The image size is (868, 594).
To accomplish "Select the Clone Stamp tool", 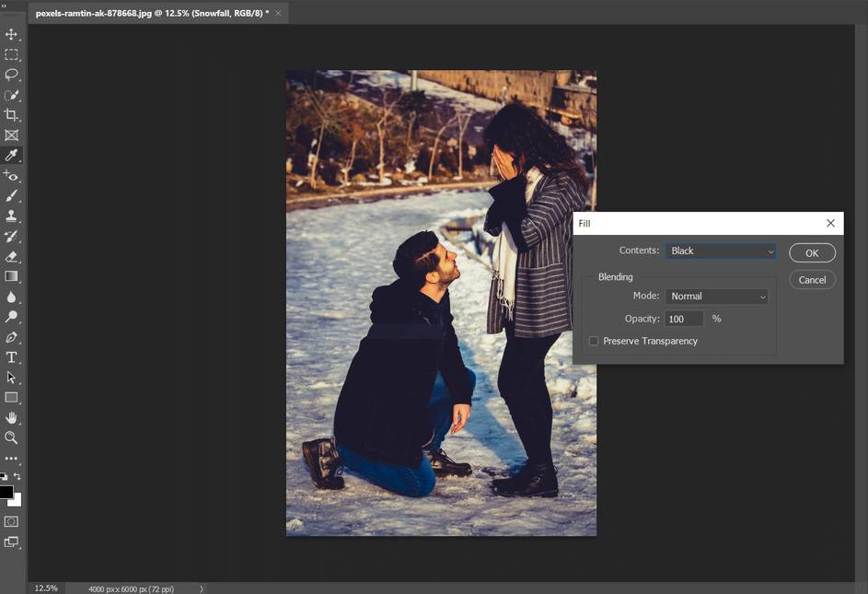I will click(x=12, y=215).
